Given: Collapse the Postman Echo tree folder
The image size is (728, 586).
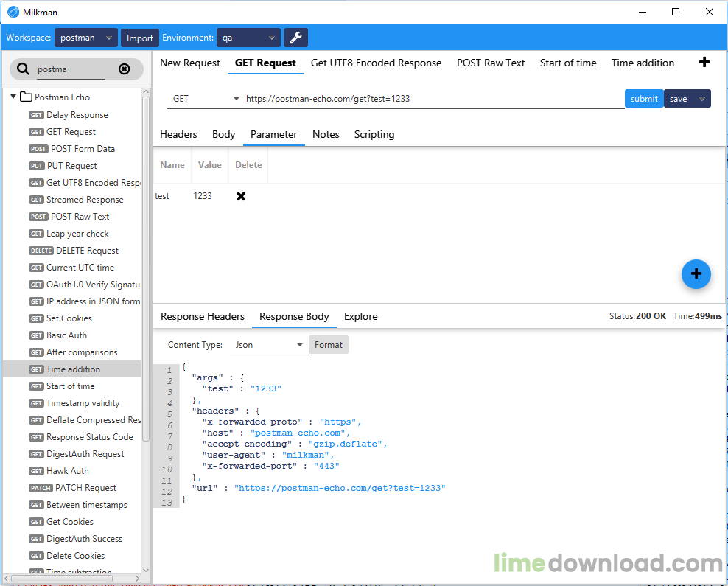Looking at the screenshot, I should [13, 97].
